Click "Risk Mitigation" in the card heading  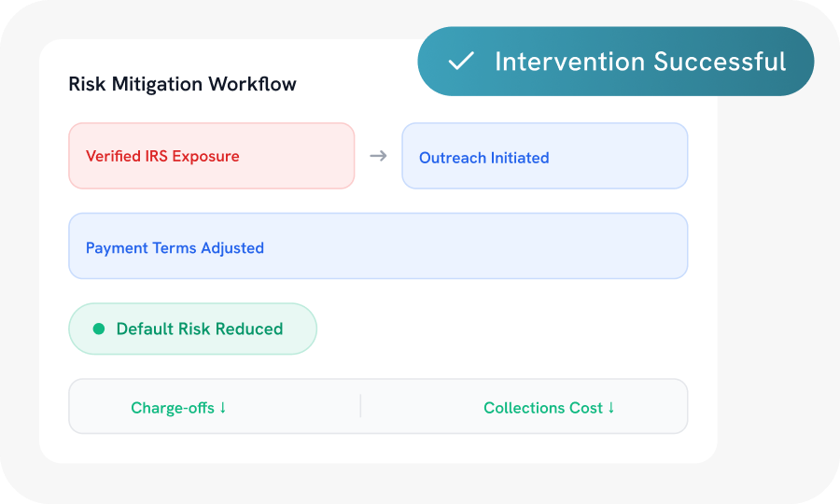pos(135,84)
